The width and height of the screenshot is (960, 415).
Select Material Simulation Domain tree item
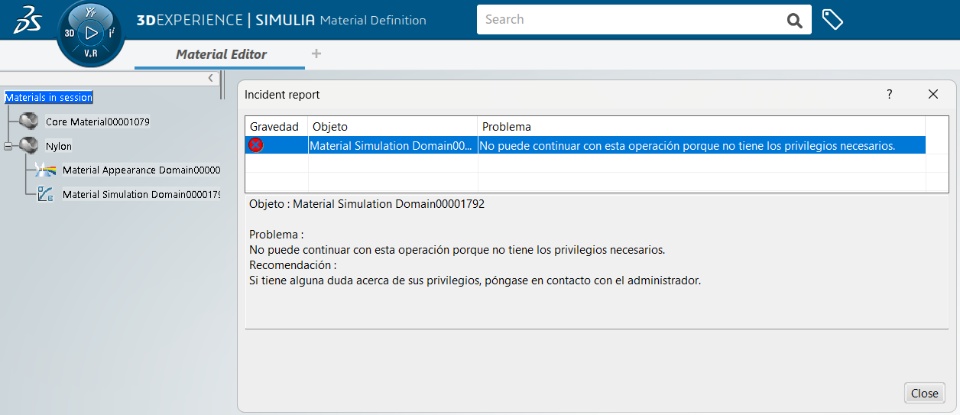tap(141, 195)
